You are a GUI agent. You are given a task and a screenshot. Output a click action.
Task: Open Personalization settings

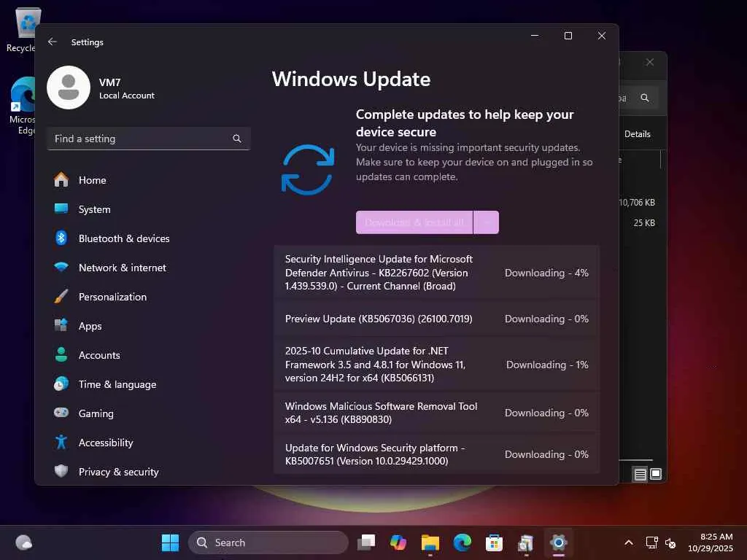point(149,297)
